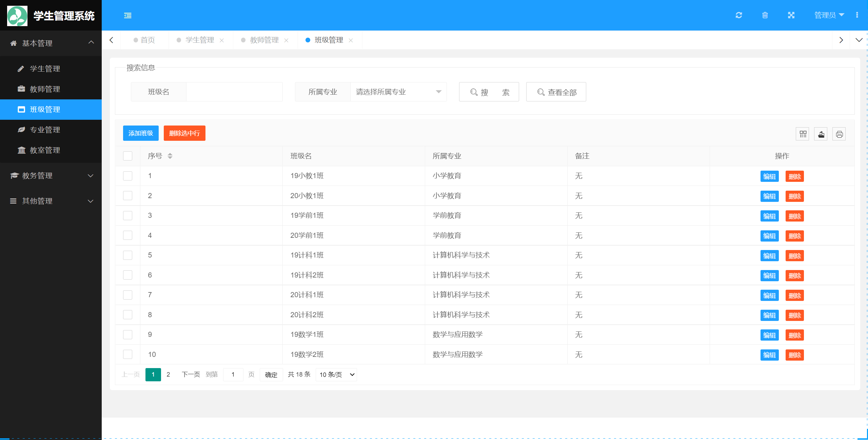Open the 所属专业 dropdown selector
Image resolution: width=868 pixels, height=440 pixels.
(398, 92)
